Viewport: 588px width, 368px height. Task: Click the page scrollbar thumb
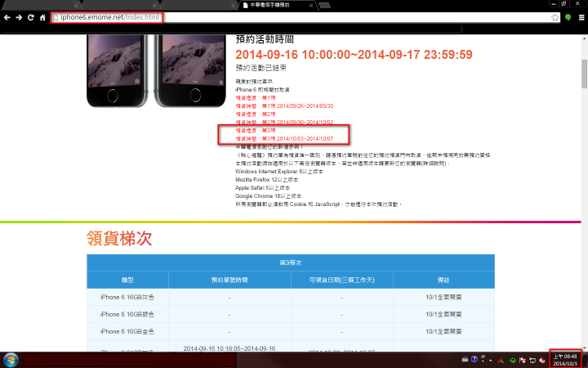click(584, 74)
